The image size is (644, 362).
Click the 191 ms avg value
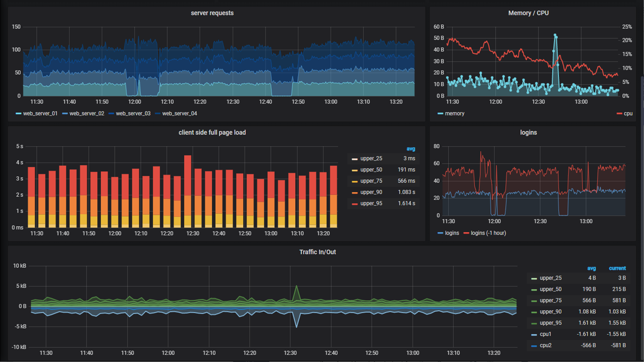click(x=406, y=170)
